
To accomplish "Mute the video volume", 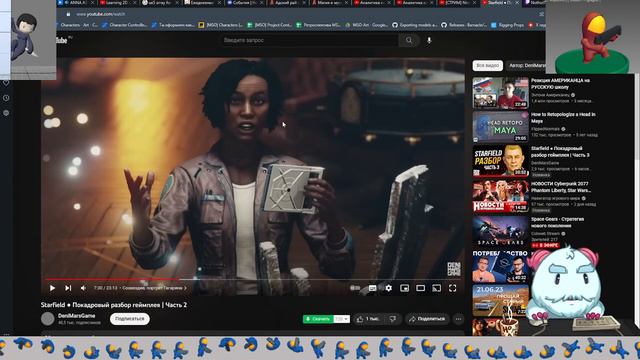I will [83, 288].
